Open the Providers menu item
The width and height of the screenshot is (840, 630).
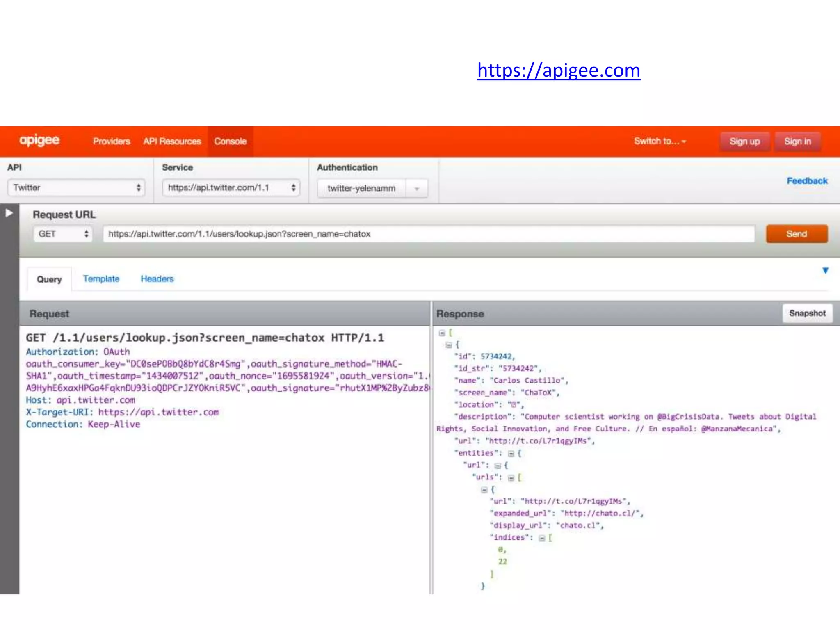pyautogui.click(x=111, y=141)
